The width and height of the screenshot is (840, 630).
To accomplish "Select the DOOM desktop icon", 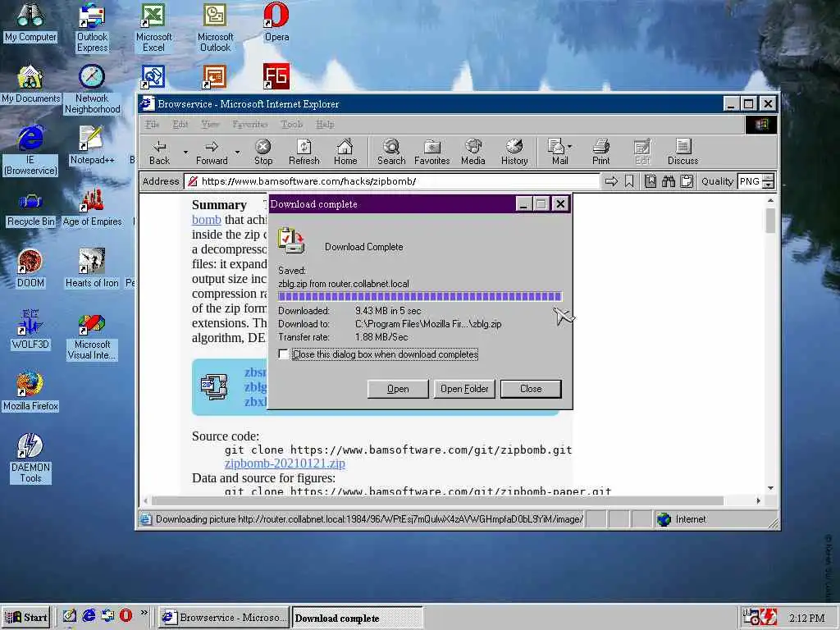I will coord(30,268).
